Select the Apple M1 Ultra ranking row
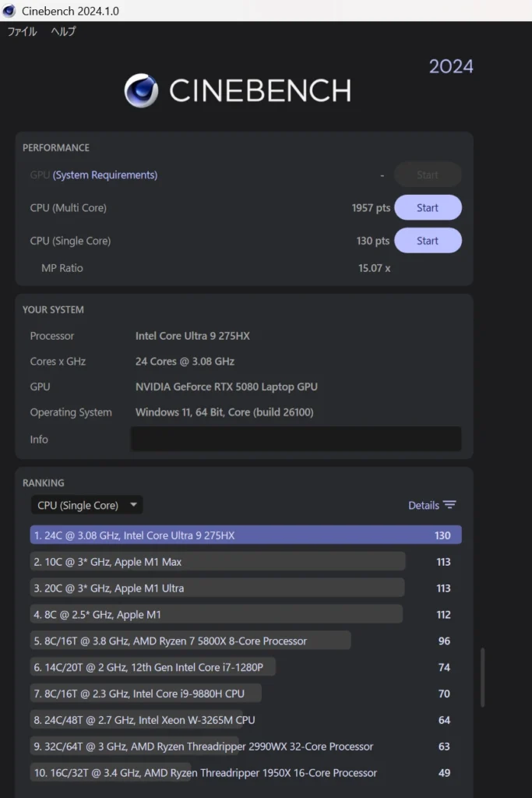 [218, 588]
